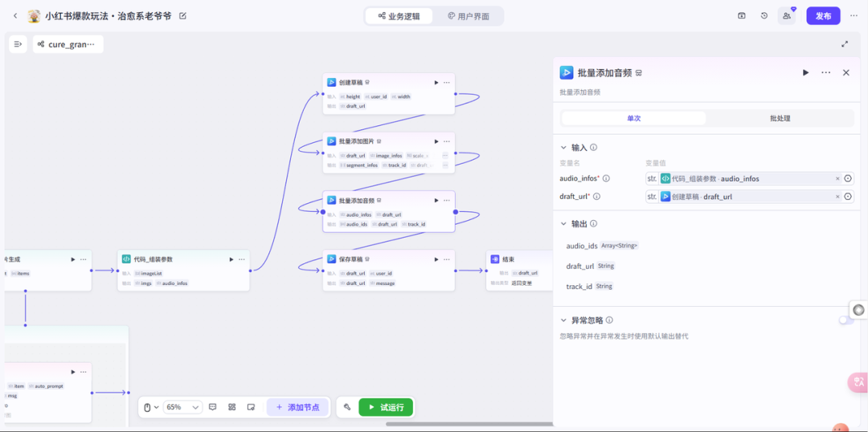Open header more options ellipsis
The height and width of the screenshot is (432, 868).
click(854, 16)
